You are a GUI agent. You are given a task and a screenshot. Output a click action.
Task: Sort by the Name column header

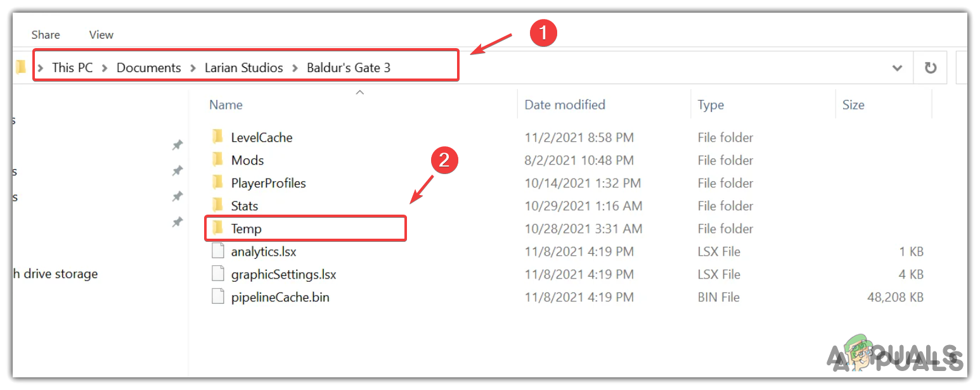[226, 104]
